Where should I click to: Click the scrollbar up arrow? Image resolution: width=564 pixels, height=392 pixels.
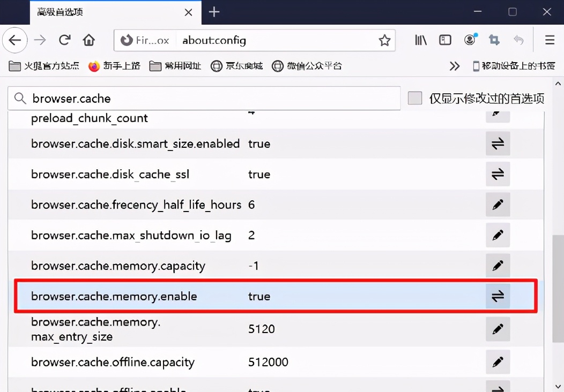click(558, 84)
